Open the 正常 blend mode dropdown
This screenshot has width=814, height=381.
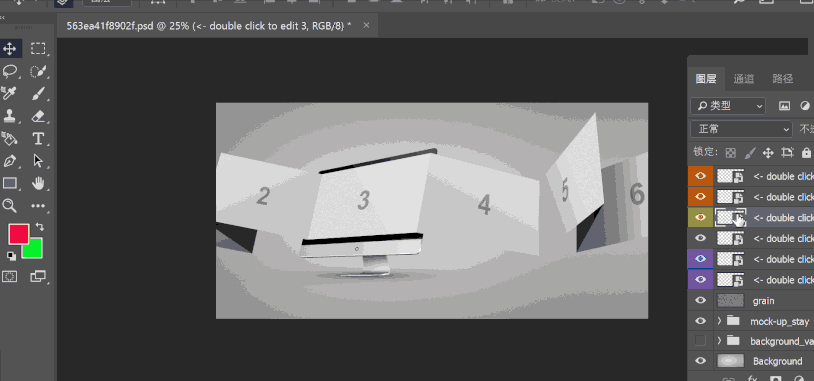click(x=741, y=129)
